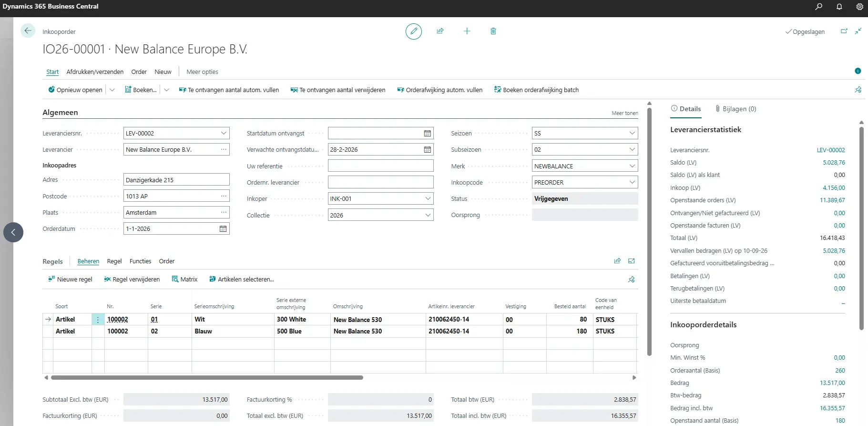The height and width of the screenshot is (426, 868).
Task: Click the share icon in Regels section
Action: [618, 261]
